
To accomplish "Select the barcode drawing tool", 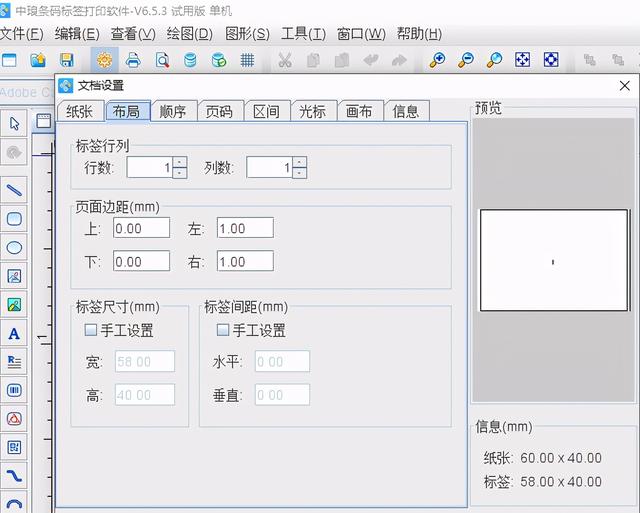I will [15, 390].
